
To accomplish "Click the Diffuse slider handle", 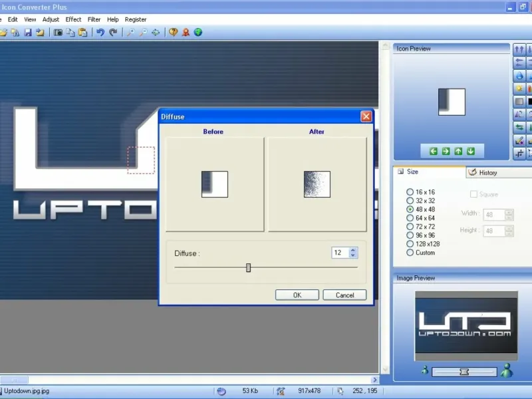I will click(248, 268).
